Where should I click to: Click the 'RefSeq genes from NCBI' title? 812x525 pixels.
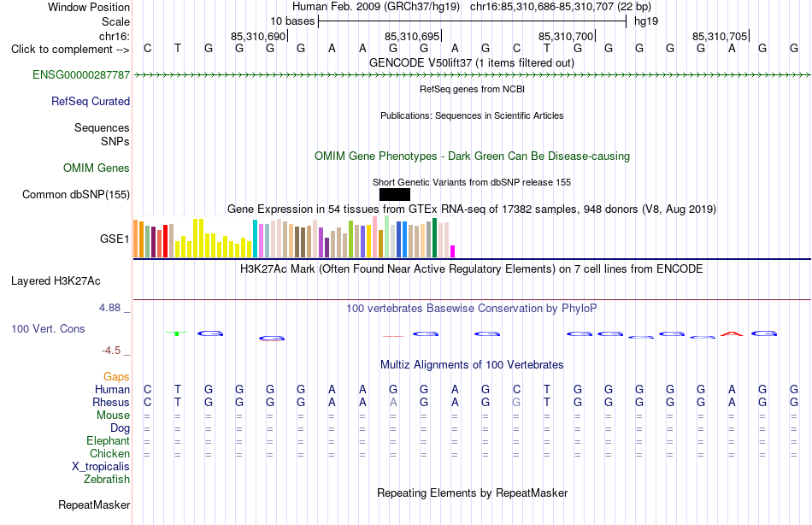coord(473,89)
